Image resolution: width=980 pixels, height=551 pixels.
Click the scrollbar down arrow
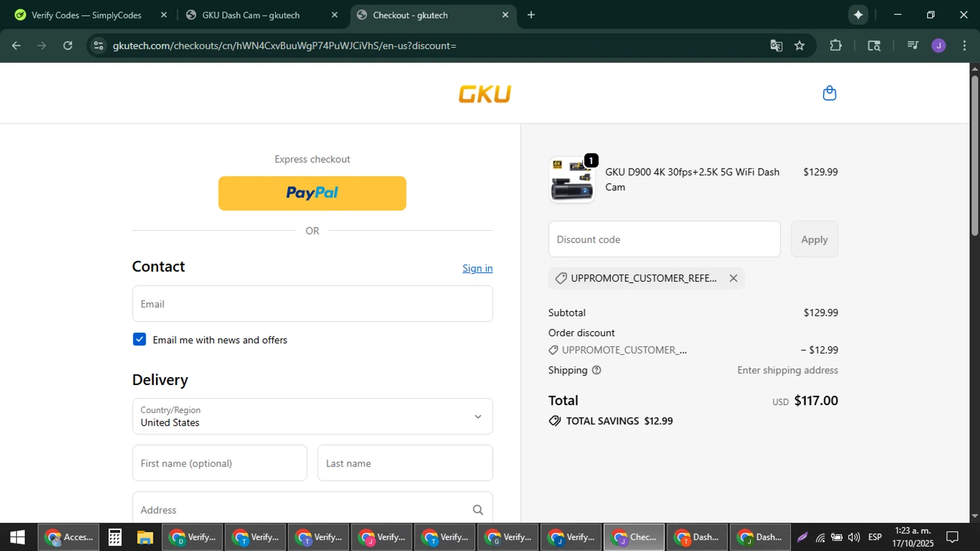[x=975, y=516]
